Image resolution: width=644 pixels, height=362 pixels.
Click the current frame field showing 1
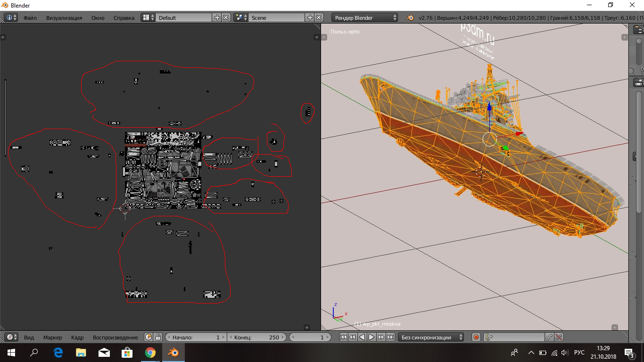click(x=311, y=337)
